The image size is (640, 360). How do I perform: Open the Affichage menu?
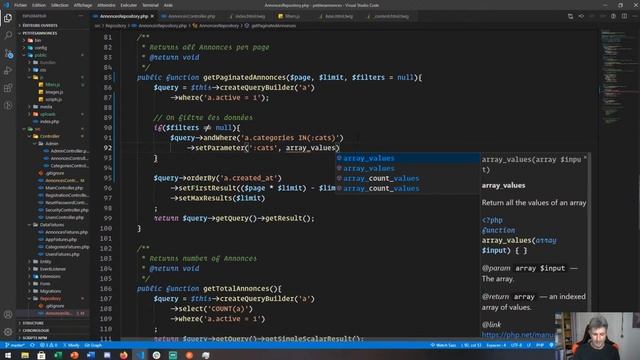(x=83, y=5)
